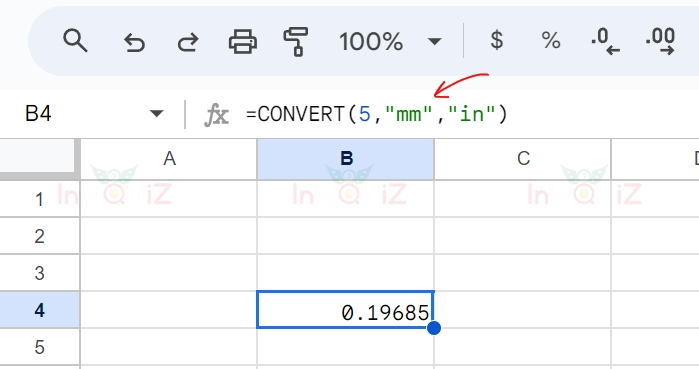Activate the paint format roller

tap(296, 41)
